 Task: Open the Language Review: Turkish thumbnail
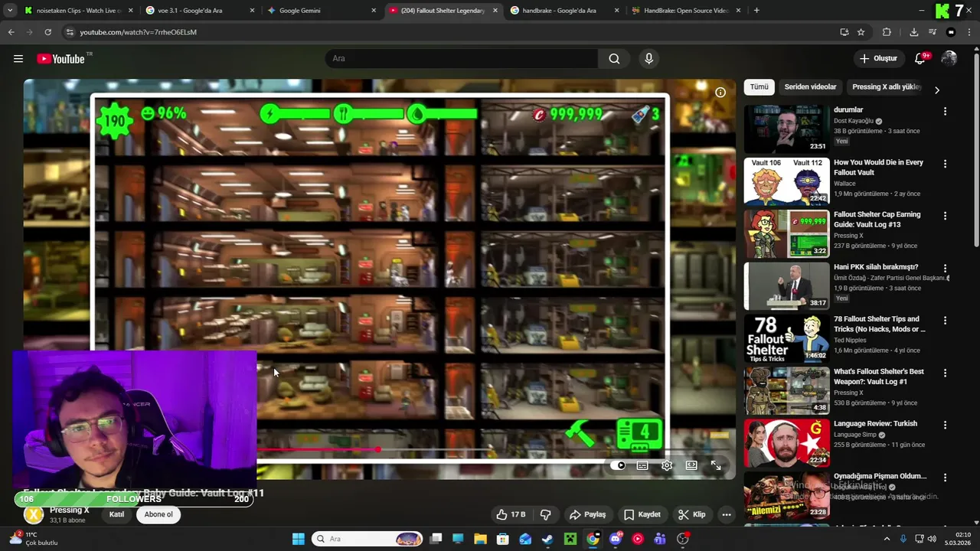786,442
